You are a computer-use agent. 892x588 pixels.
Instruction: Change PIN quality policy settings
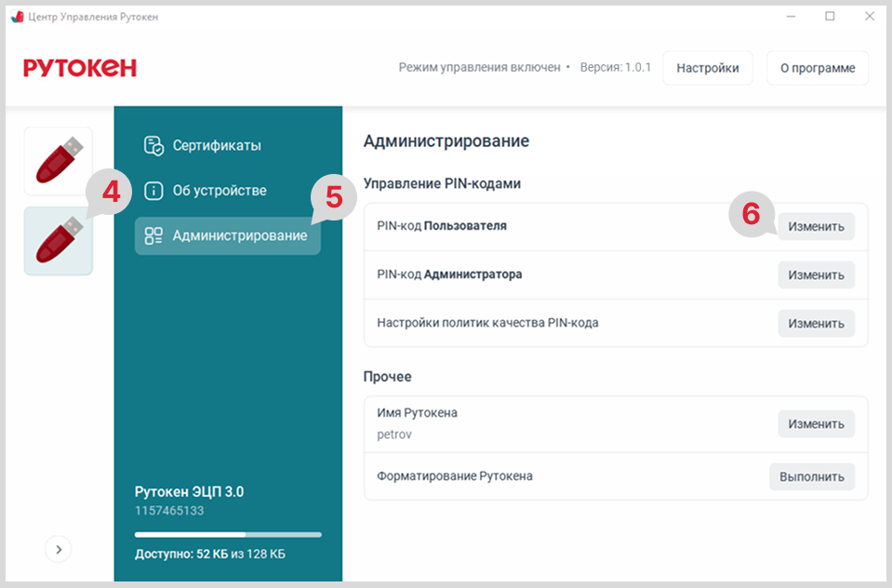tap(816, 324)
